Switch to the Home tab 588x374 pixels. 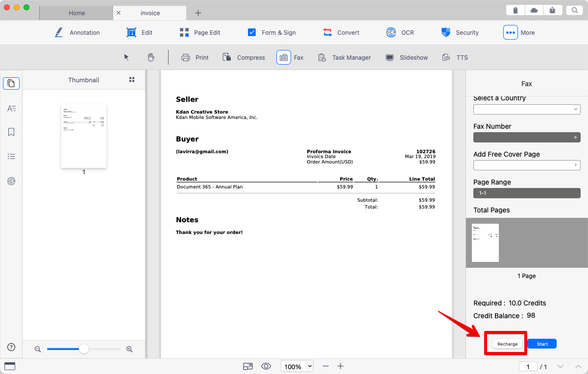pos(76,13)
